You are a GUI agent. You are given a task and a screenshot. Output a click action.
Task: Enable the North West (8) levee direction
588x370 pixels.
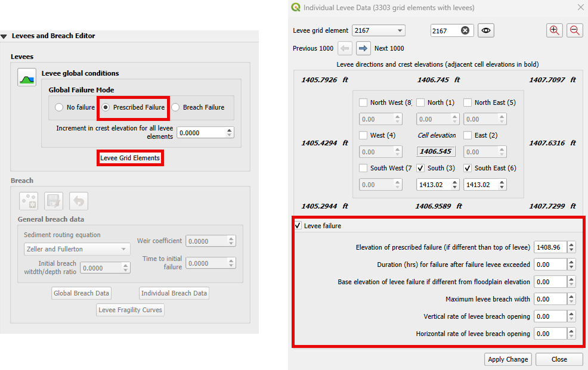point(363,102)
